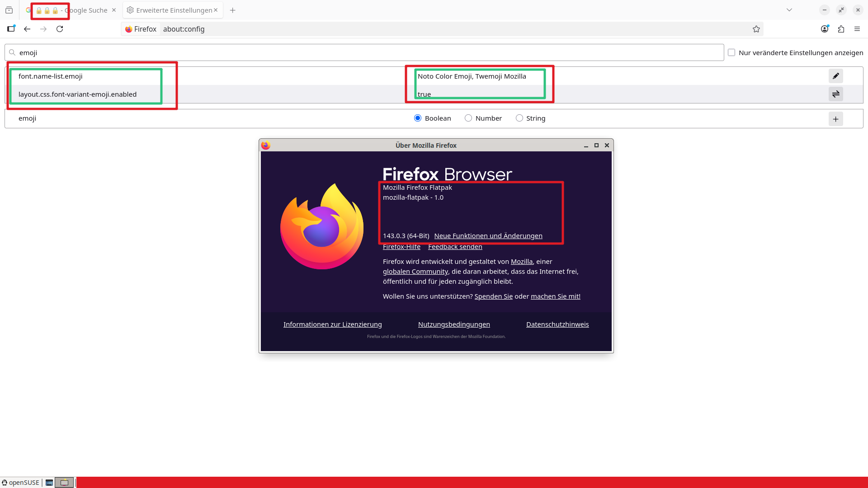Open the openSUSE start menu
Viewport: 868px width, 488px height.
21,482
